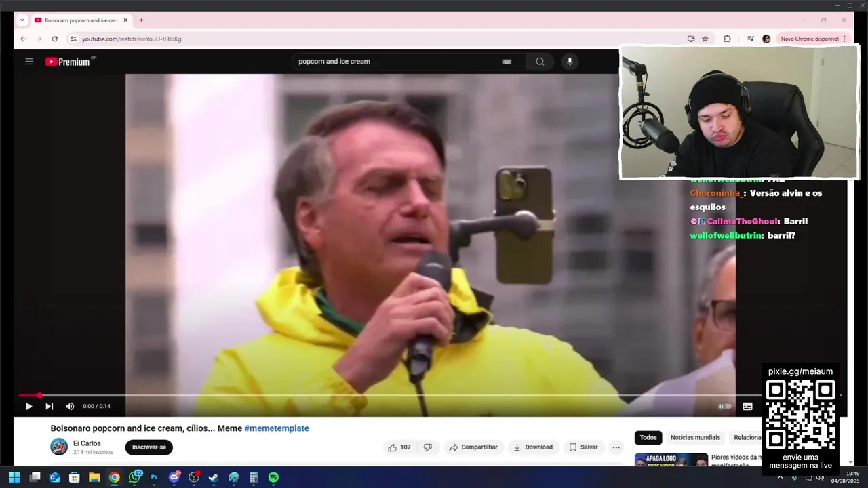868x488 pixels.
Task: Click the Chrome address bar URL
Action: (x=132, y=39)
